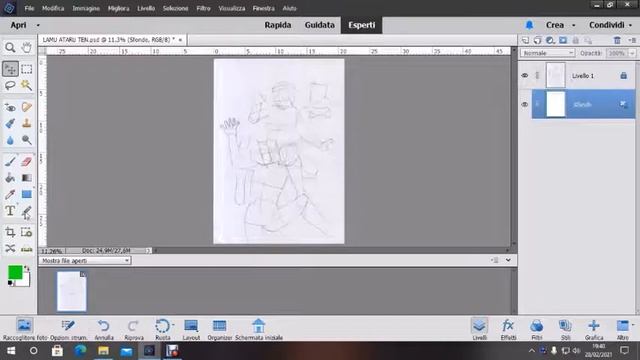Click the white background color swatch
Image resolution: width=640 pixels, height=360 pixels.
(x=25, y=282)
